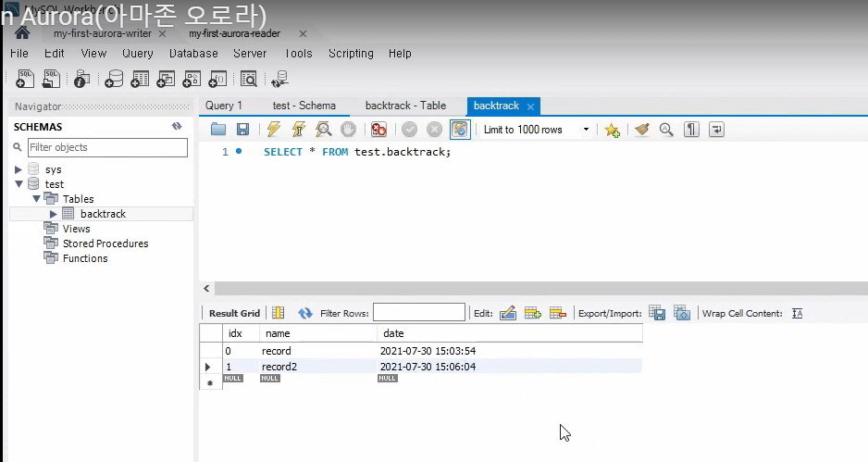
Task: Switch to Query 1 tab
Action: pos(224,106)
